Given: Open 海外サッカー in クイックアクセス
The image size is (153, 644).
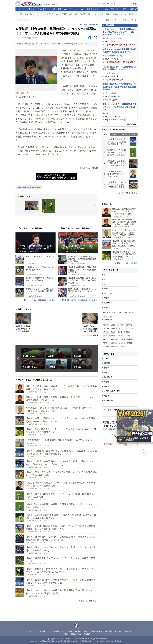Looking at the screenshot, I should (109, 320).
